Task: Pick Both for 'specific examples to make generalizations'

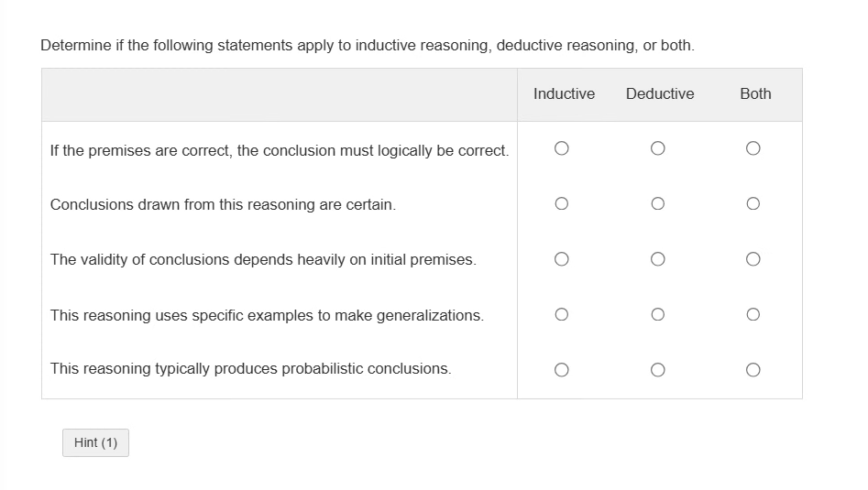Action: (753, 314)
